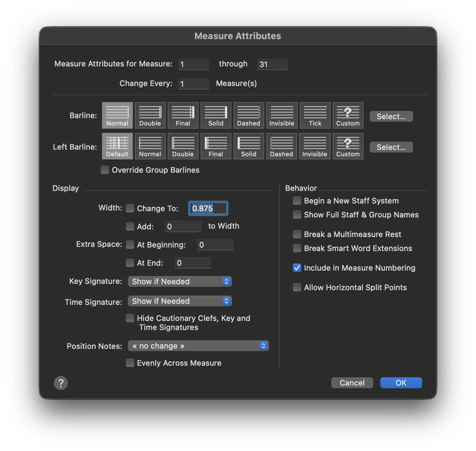
Task: Uncheck Include in Measure Numbering
Action: point(297,268)
